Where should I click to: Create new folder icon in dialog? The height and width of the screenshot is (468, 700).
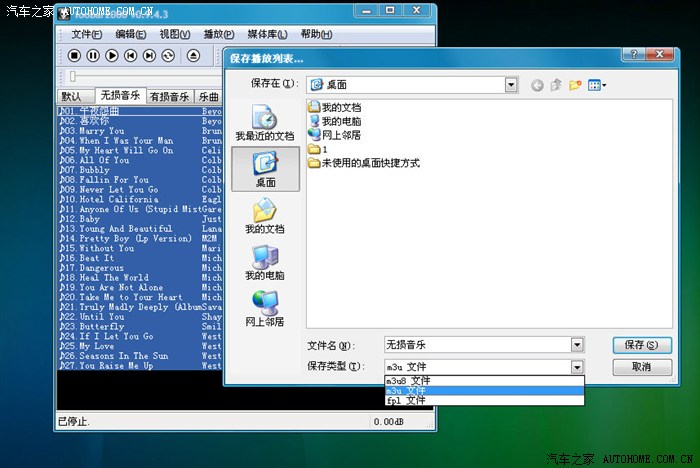[x=575, y=85]
